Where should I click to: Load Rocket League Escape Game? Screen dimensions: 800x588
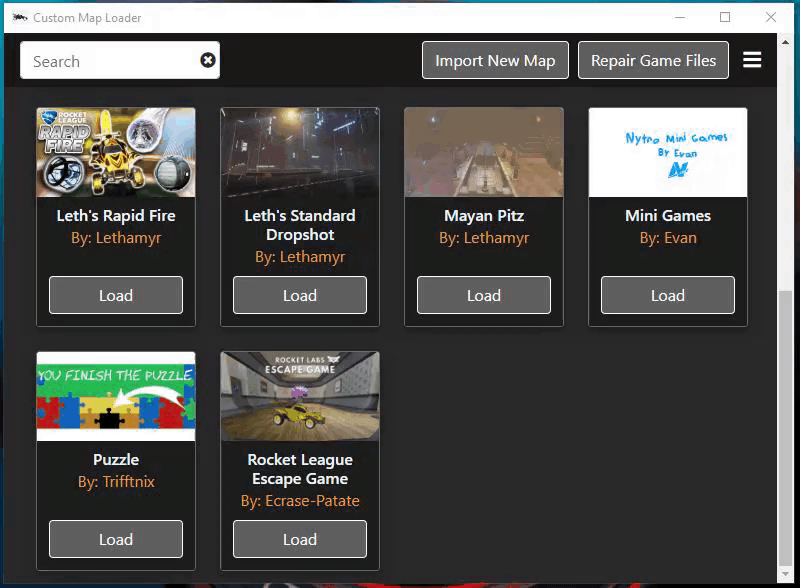299,539
